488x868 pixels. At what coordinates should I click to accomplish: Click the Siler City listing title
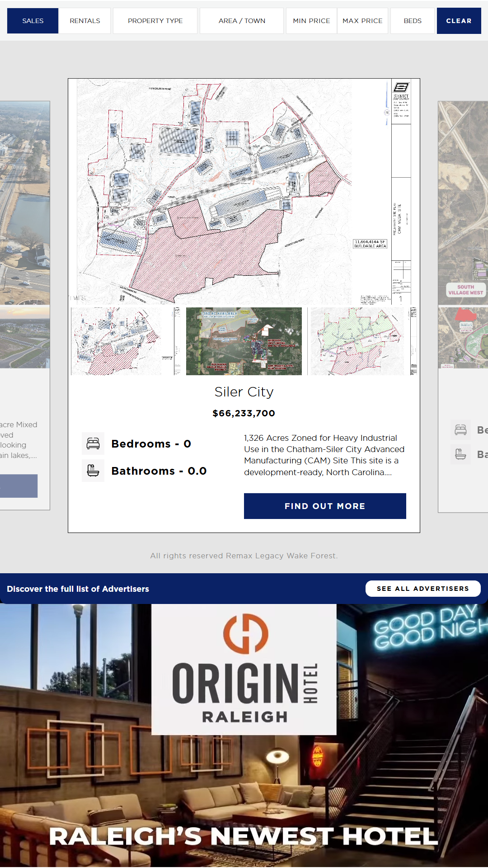tap(244, 392)
